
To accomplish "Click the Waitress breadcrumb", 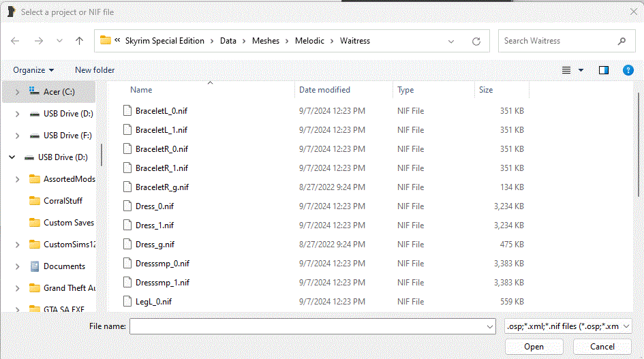I will (355, 41).
